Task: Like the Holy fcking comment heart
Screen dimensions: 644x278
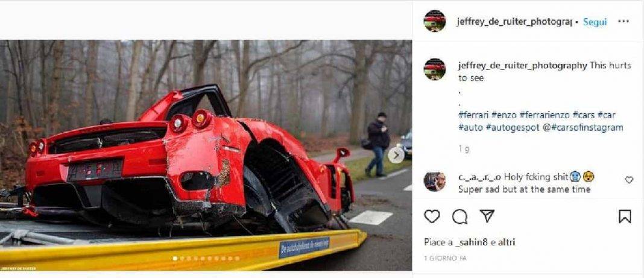Action: pos(629,180)
